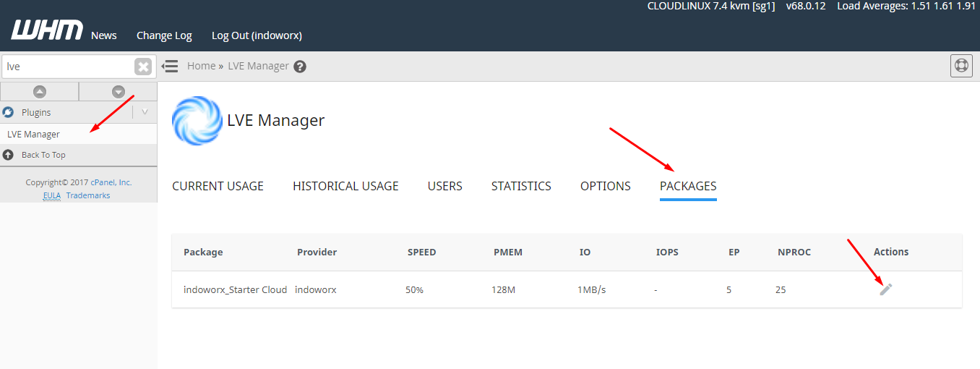
Task: Click the Package column header
Action: coord(203,252)
